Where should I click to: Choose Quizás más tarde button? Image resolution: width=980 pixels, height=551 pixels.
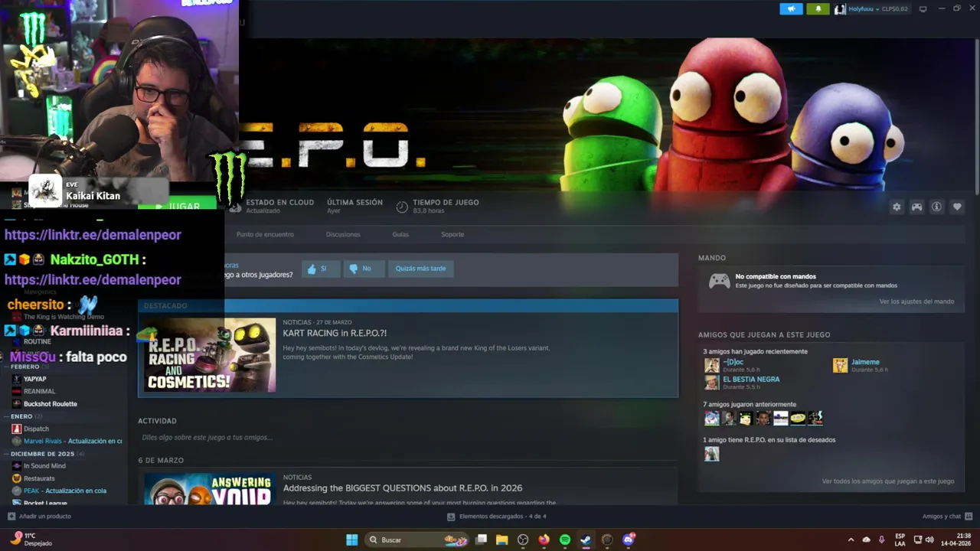420,269
